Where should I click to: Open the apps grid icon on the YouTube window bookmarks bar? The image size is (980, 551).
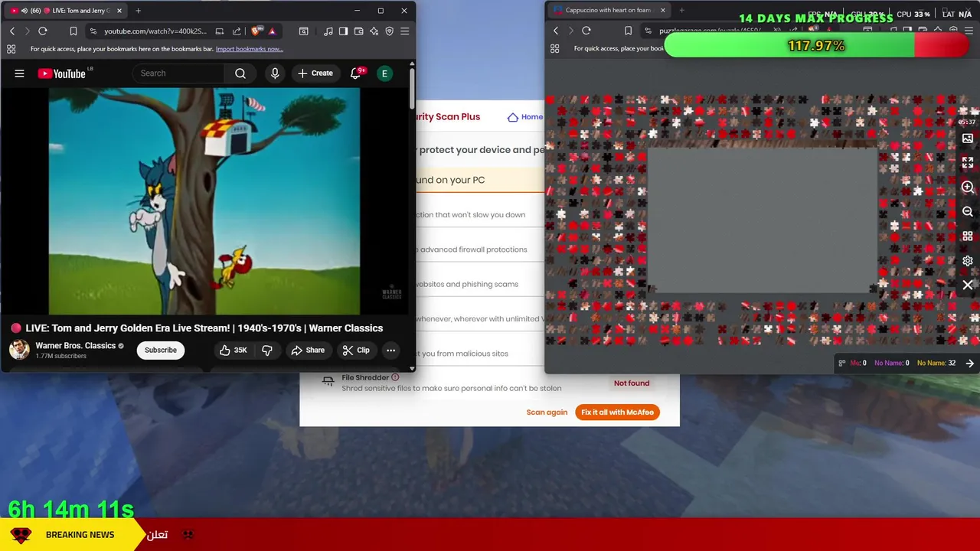[x=11, y=49]
